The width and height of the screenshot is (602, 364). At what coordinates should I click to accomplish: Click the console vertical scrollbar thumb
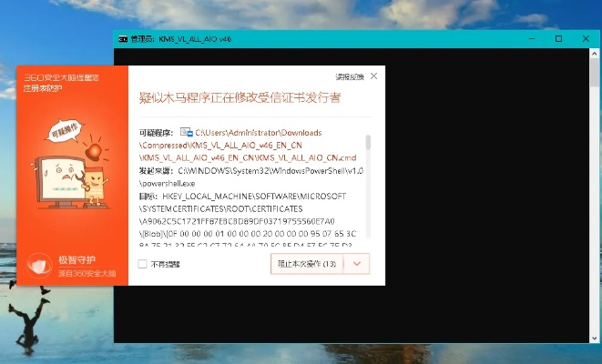pyautogui.click(x=595, y=73)
